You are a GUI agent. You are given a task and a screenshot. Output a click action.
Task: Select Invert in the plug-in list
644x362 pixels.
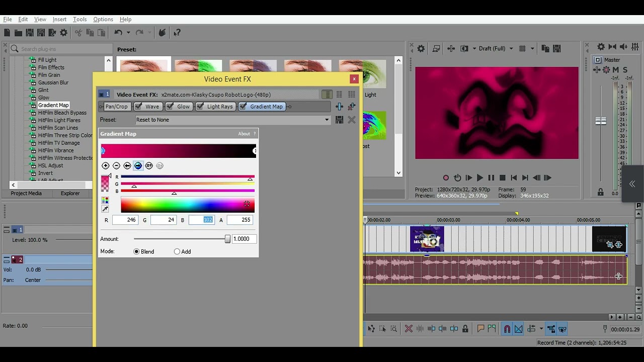(45, 173)
